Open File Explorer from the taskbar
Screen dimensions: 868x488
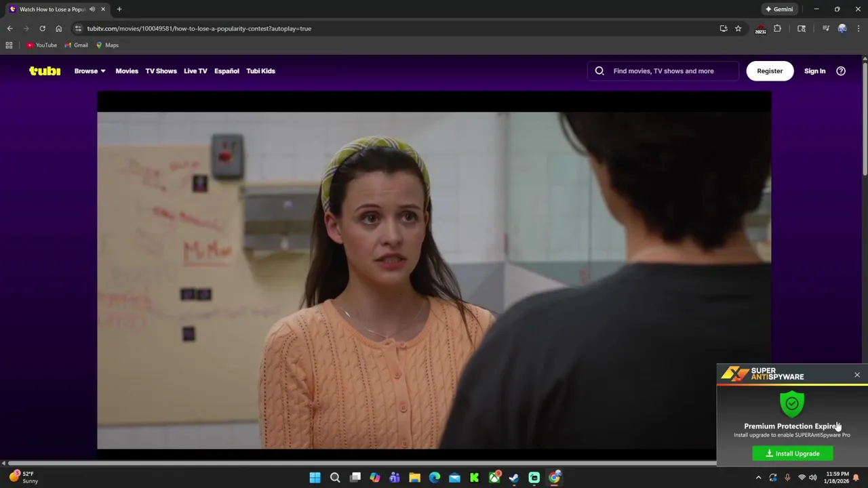click(x=414, y=478)
